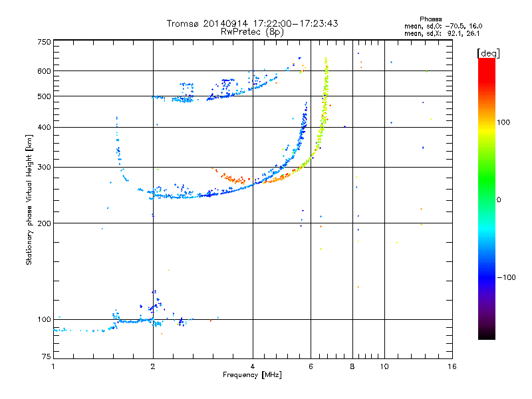Click the plot title Tromsø 20140914 17:22:00-17:23:43
The width and height of the screenshot is (532, 399).
point(252,23)
